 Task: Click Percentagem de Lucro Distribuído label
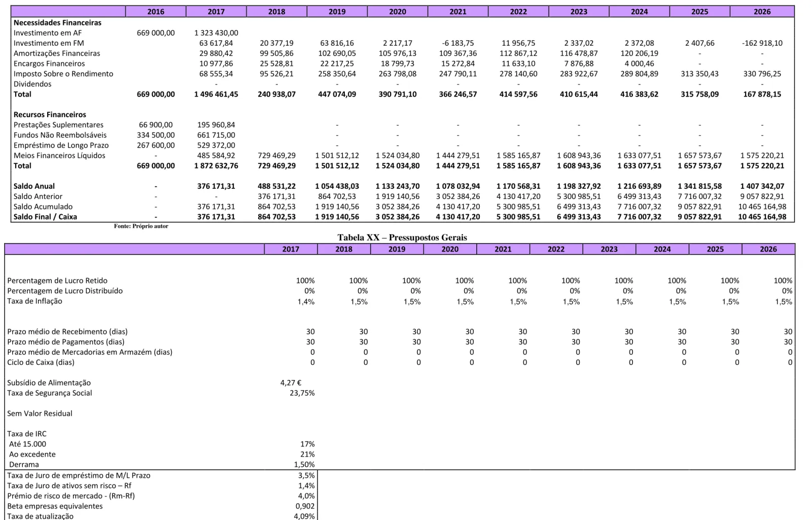(65, 291)
